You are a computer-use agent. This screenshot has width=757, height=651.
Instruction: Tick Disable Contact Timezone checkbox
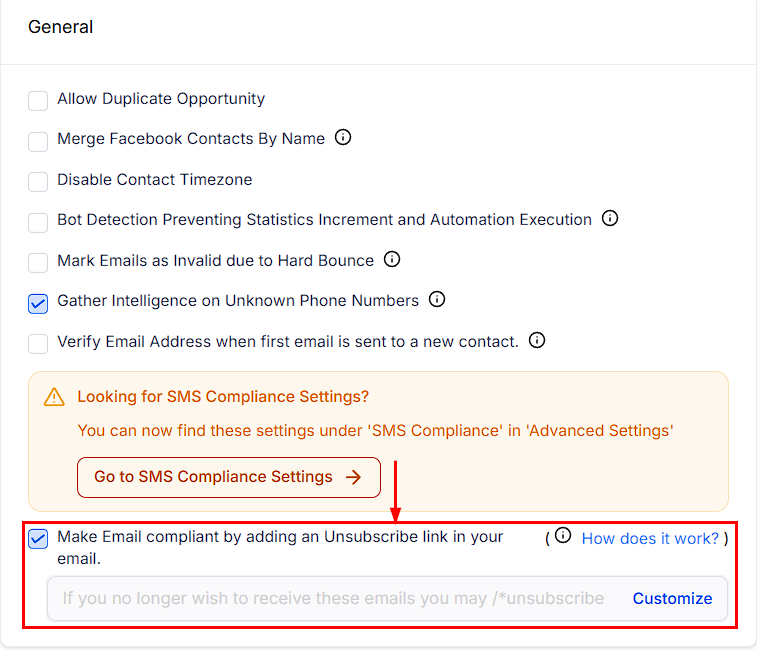point(38,182)
